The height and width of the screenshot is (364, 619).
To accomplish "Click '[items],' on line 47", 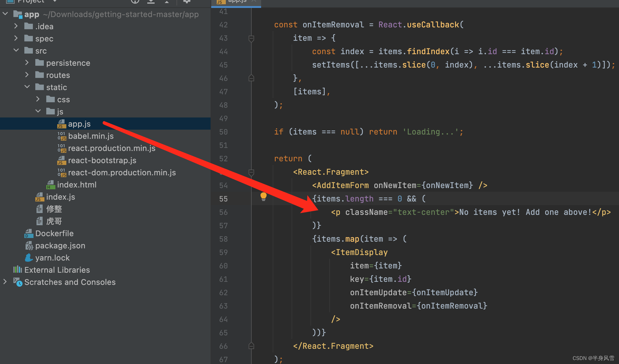I will [312, 92].
